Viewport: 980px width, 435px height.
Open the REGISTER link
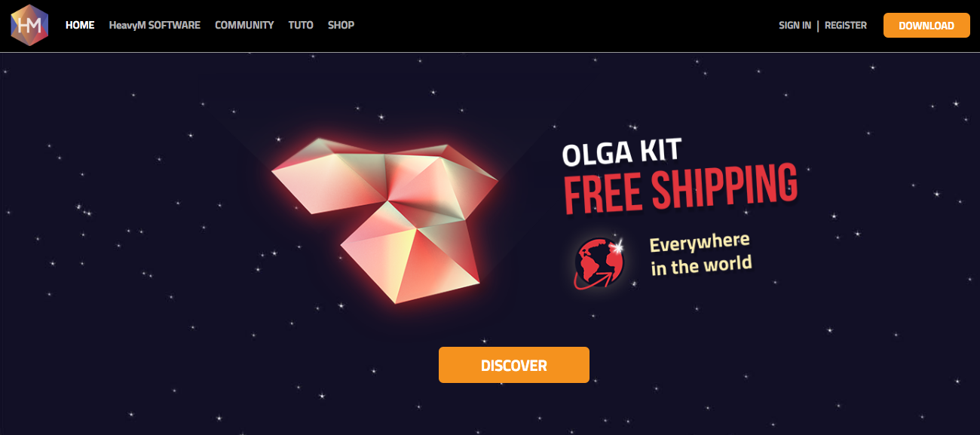coord(846,26)
